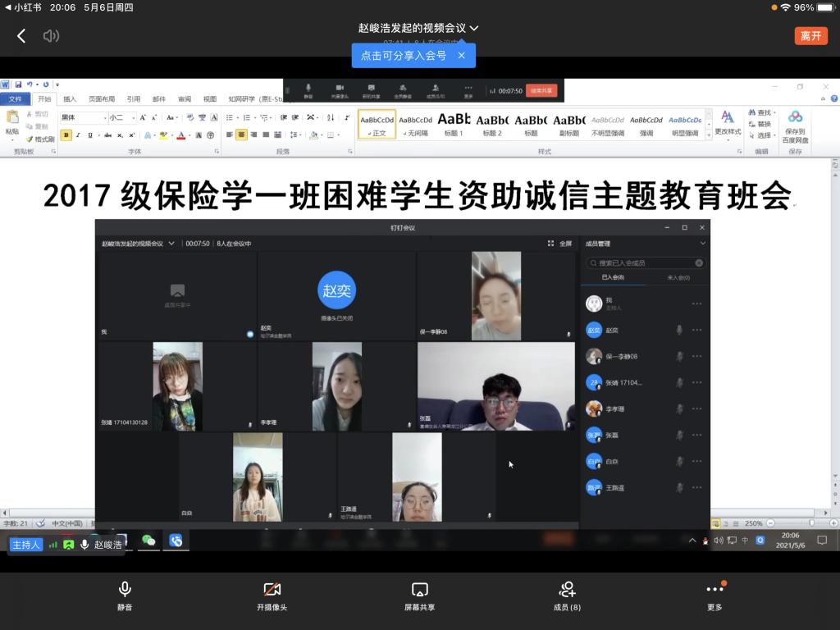Click the red 结束共享 end sharing button
The width and height of the screenshot is (840, 630).
[x=541, y=90]
